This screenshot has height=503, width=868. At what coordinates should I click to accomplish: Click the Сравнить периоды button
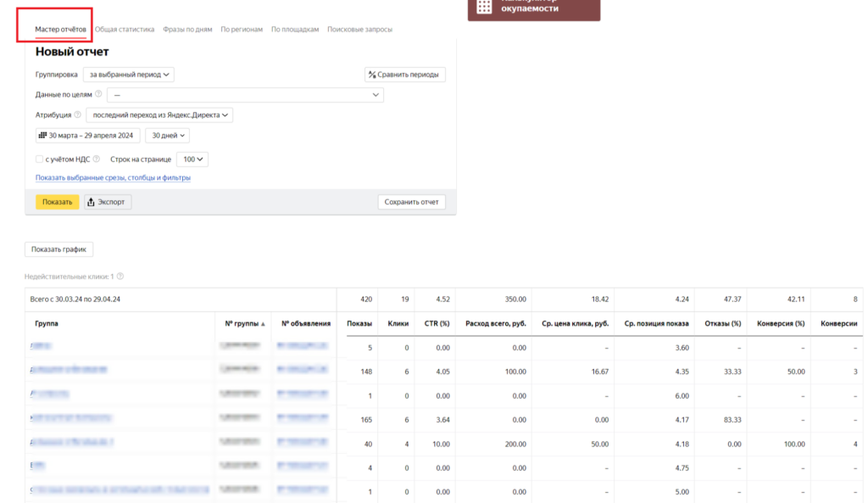(x=404, y=75)
